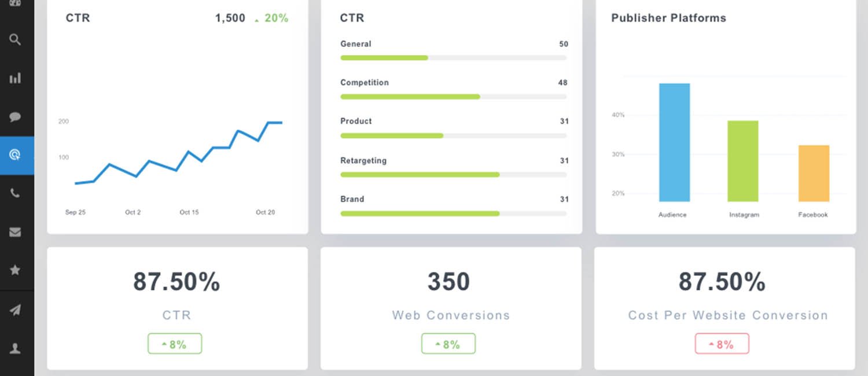868x376 pixels.
Task: Click the blue Audience bar in chart
Action: [x=674, y=142]
